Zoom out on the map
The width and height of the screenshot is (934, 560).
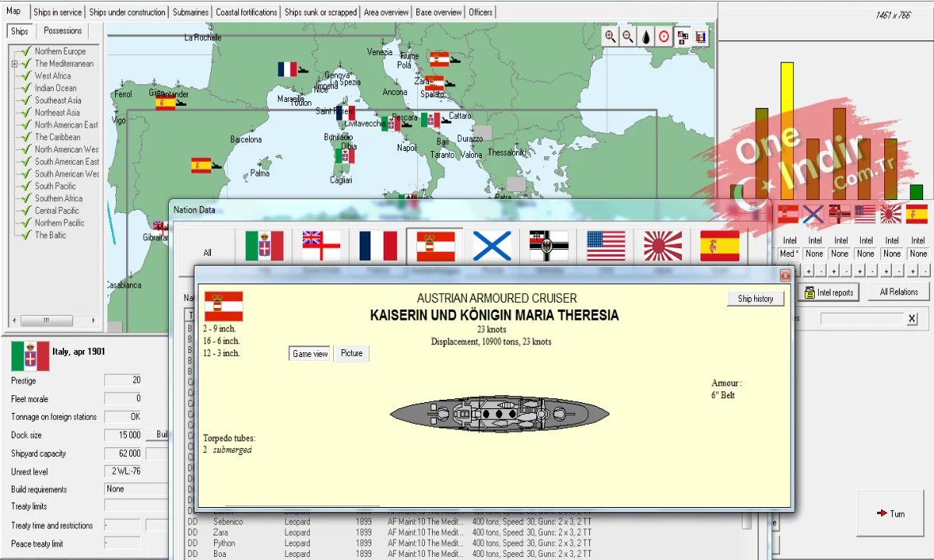pyautogui.click(x=628, y=37)
